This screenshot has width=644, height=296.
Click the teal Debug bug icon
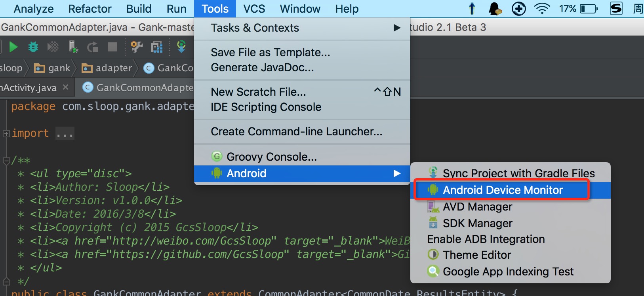coord(33,47)
